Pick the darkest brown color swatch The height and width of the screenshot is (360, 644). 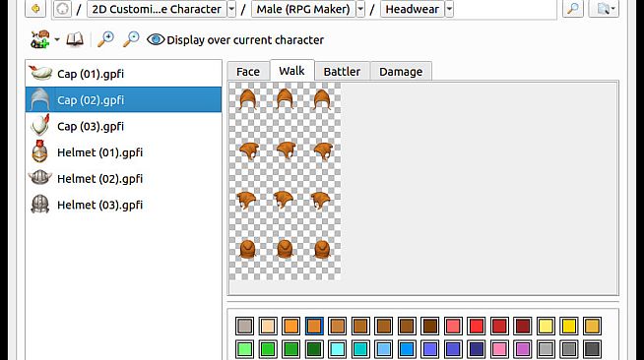coord(429,326)
